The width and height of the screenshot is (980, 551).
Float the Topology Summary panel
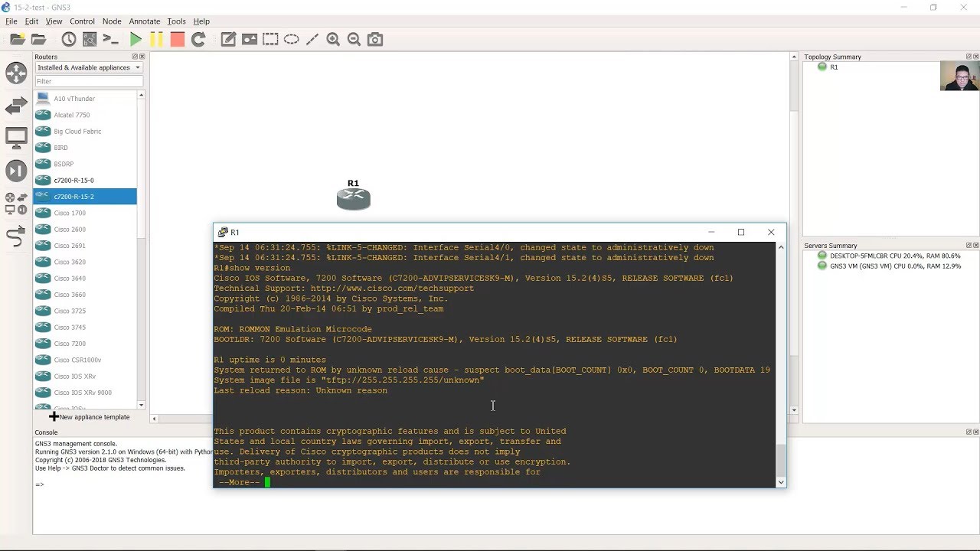pyautogui.click(x=969, y=57)
